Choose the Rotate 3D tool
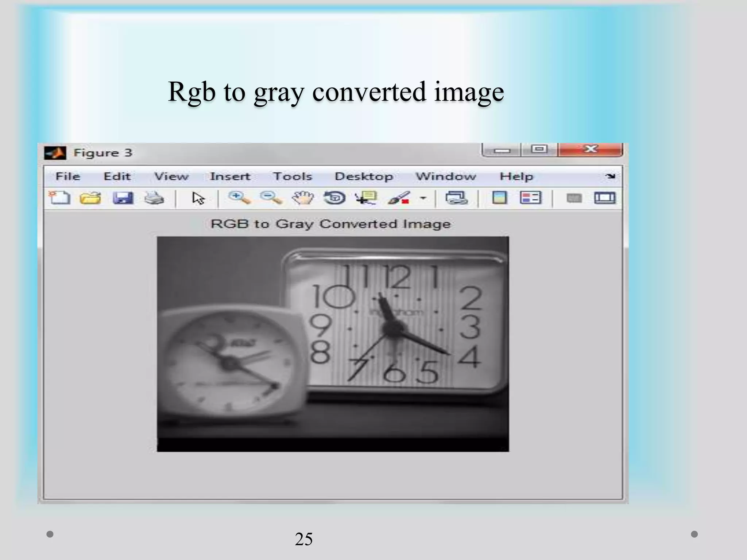The width and height of the screenshot is (747, 560). (334, 198)
